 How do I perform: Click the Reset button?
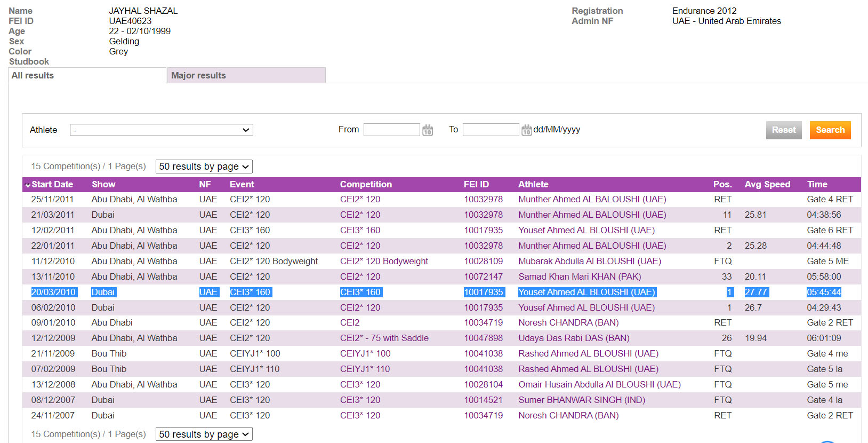[784, 130]
